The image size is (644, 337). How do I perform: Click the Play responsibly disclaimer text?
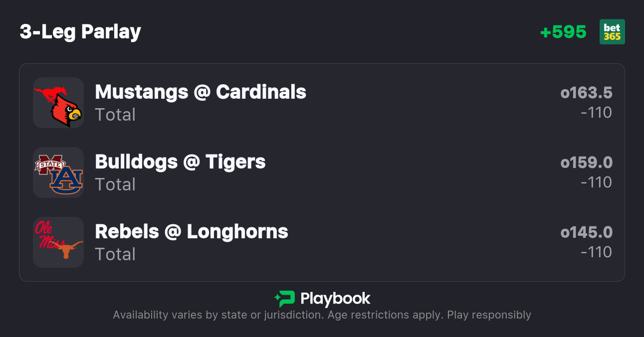322,315
